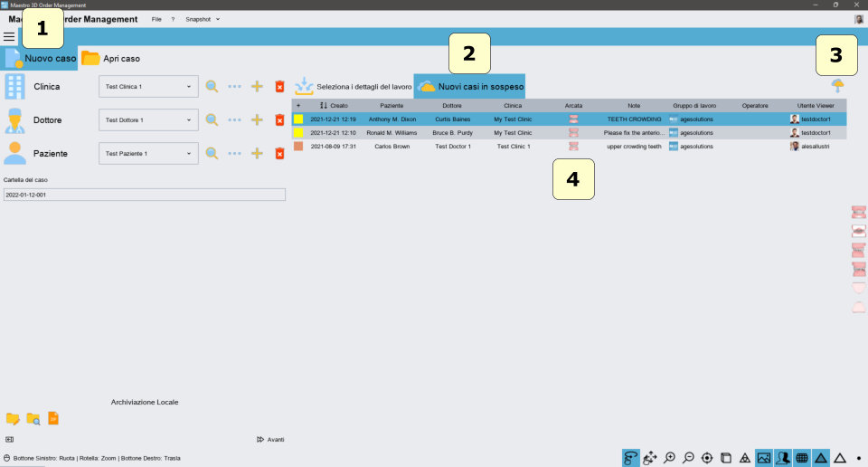868x467 pixels.
Task: Toggle the point display dot
Action: pos(859,458)
